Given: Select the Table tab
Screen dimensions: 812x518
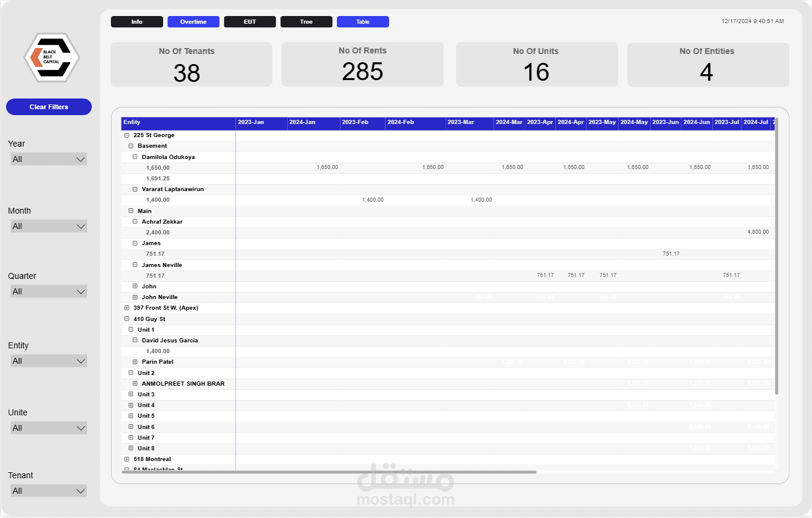Looking at the screenshot, I should click(x=363, y=22).
